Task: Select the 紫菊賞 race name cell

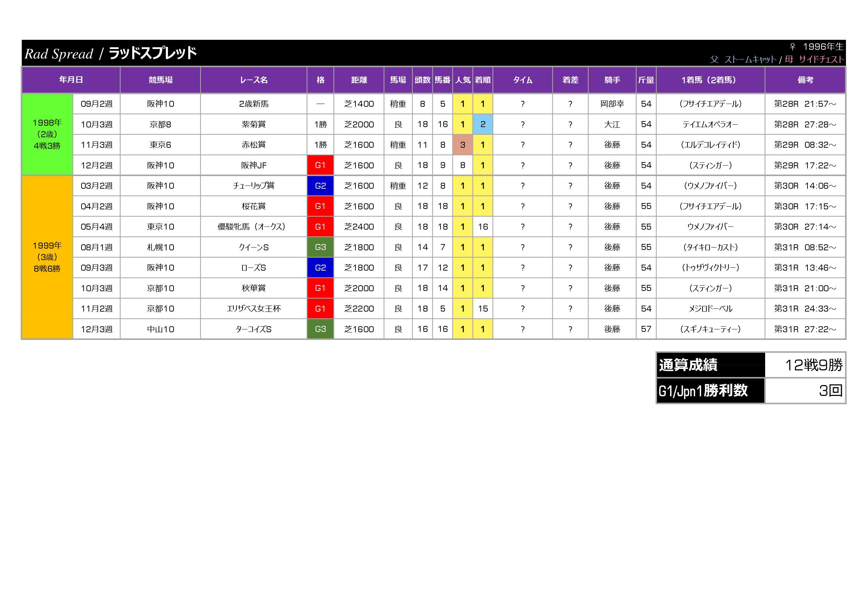Action: [254, 124]
